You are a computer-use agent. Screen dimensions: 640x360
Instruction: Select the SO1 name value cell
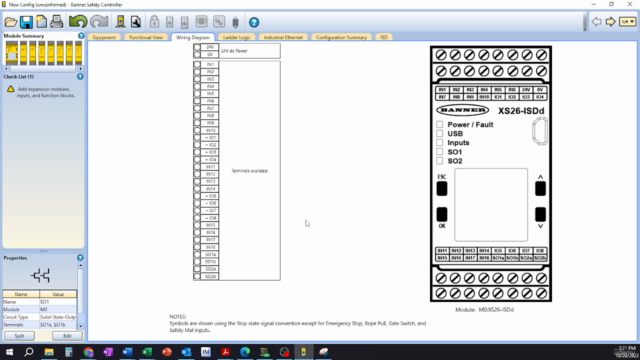[58, 302]
